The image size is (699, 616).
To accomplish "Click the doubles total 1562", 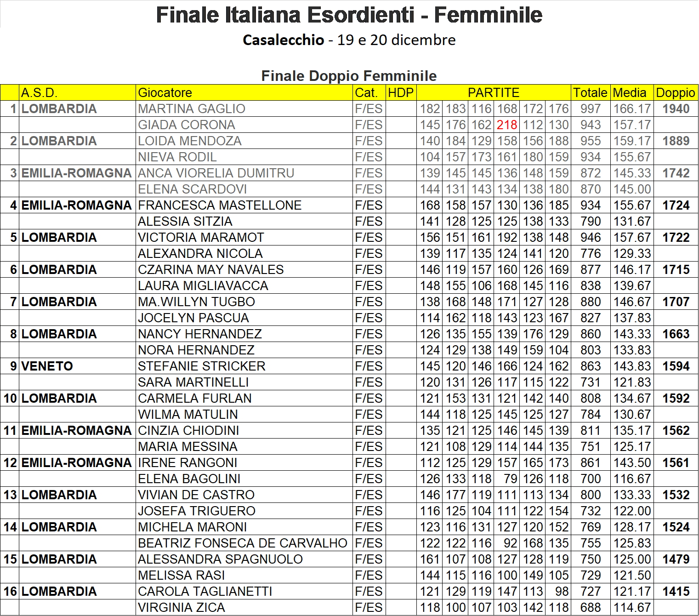I will point(676,431).
